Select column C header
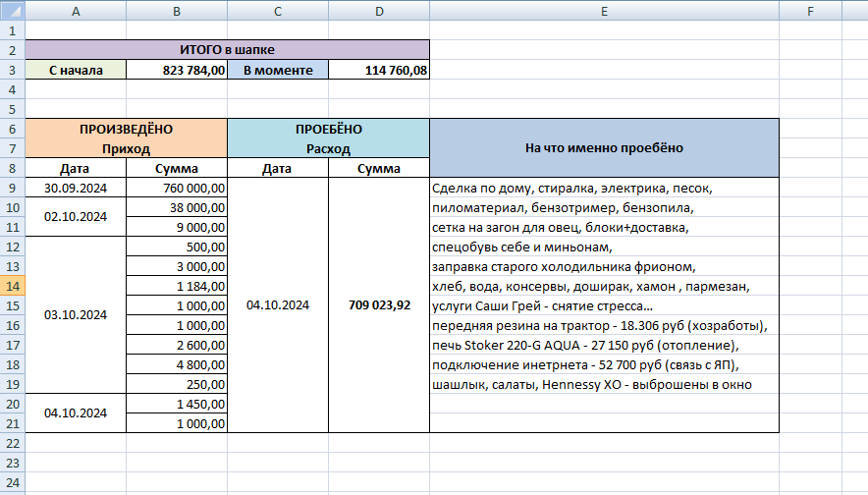 [278, 11]
